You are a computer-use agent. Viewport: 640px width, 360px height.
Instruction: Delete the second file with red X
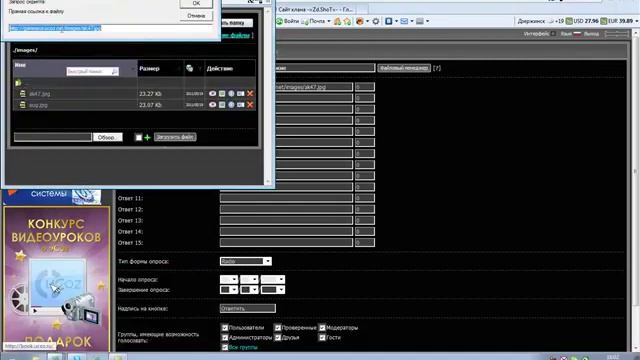(x=250, y=104)
